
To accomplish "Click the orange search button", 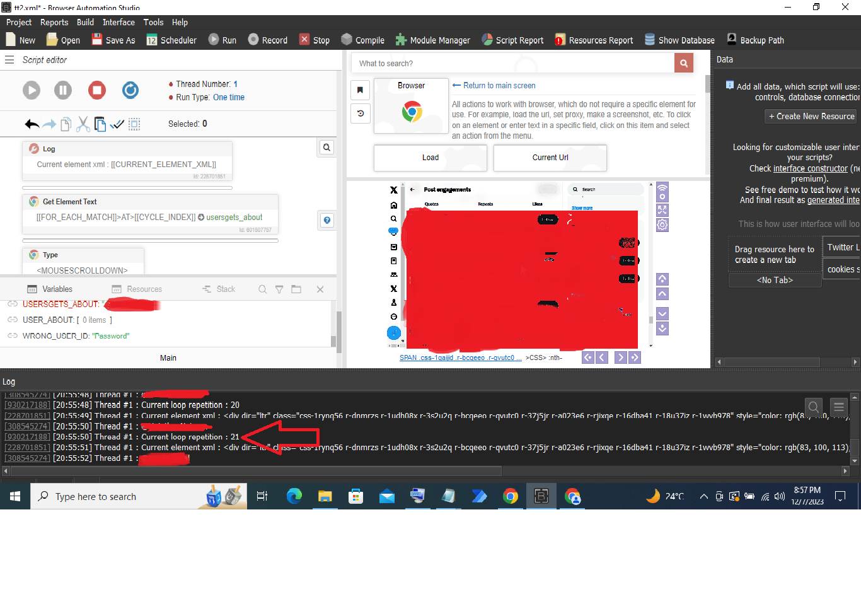I will coord(683,63).
